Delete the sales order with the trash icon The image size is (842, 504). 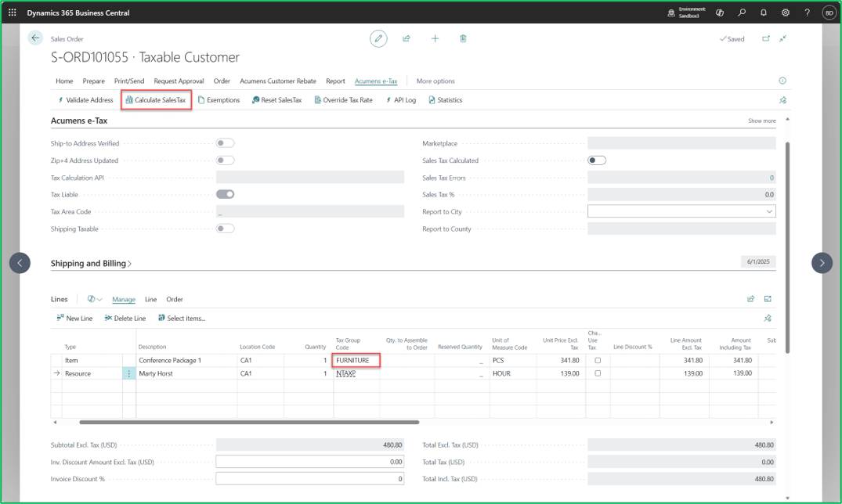click(x=463, y=38)
